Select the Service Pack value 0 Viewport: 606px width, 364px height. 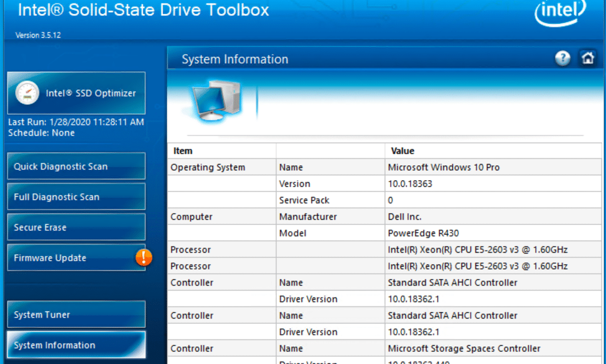(x=390, y=200)
